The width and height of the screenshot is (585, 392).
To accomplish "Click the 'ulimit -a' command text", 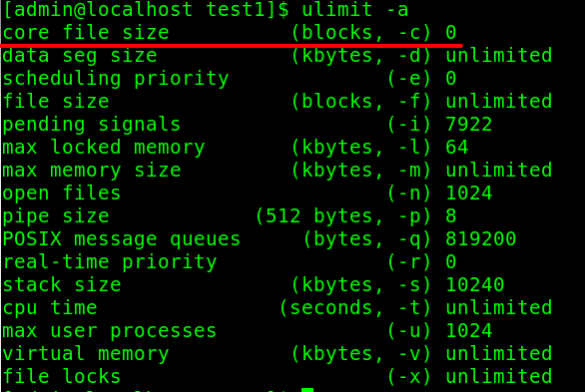I will click(x=354, y=9).
